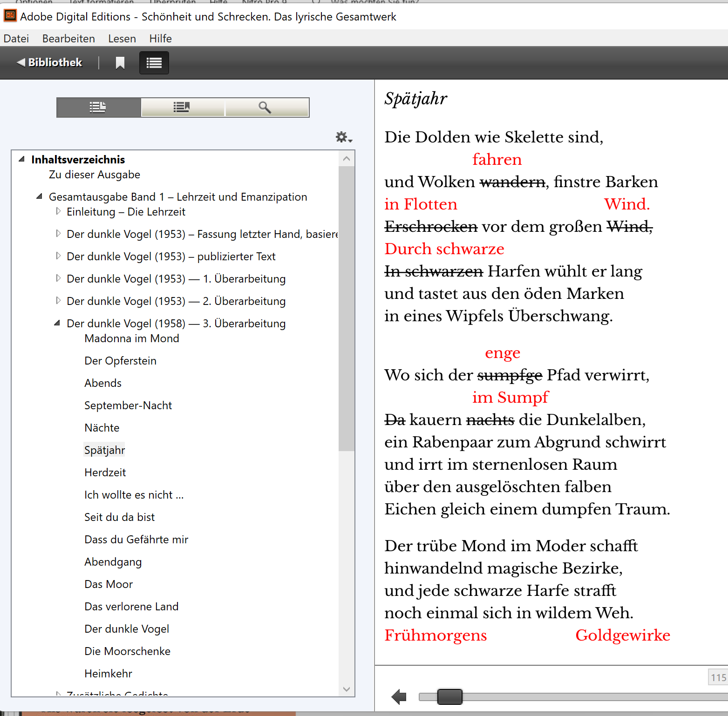Collapse Gesamtausgabe Band 1 section
The image size is (728, 716).
pyautogui.click(x=40, y=196)
